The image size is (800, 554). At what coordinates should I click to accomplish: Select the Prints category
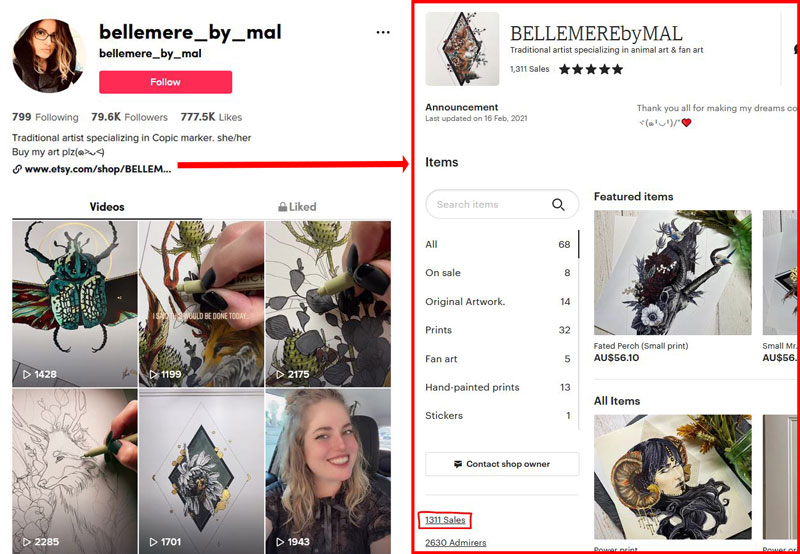(x=498, y=330)
